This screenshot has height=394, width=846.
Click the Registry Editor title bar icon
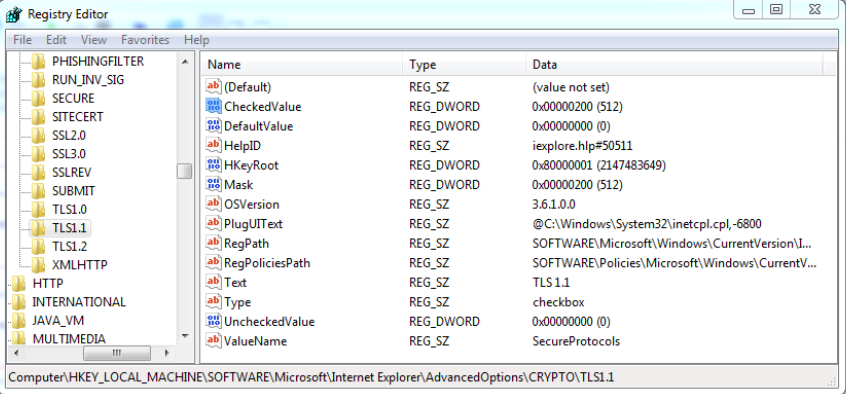(x=13, y=14)
